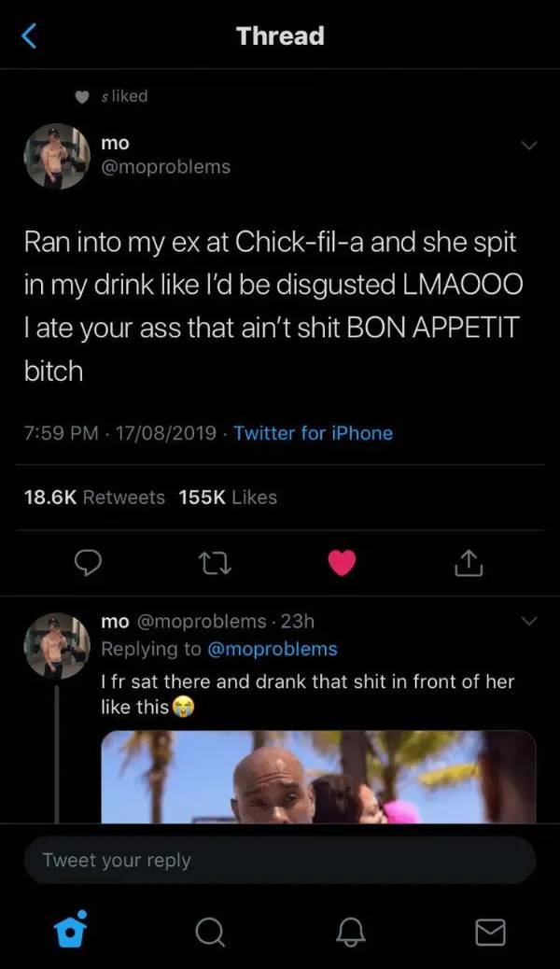
Task: Open the Messages envelope tab
Action: coord(491,932)
